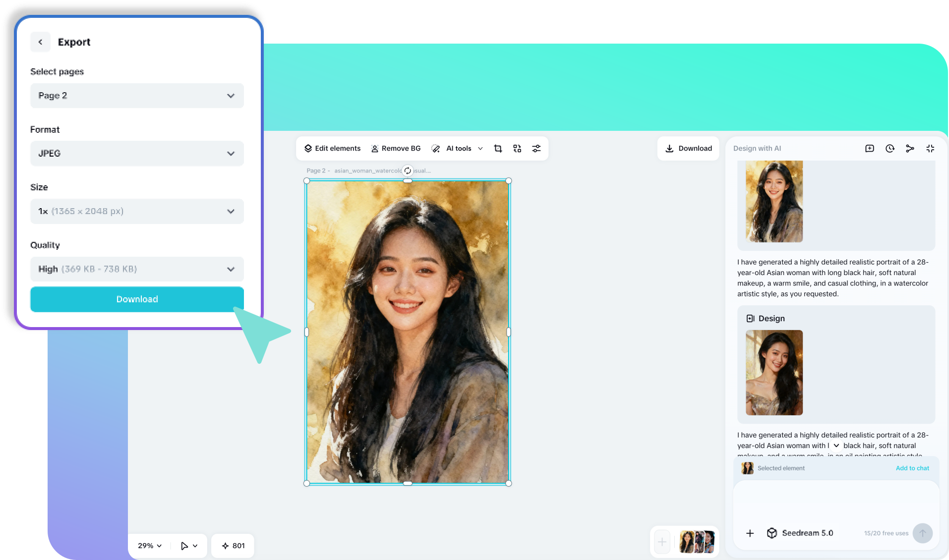Collapse the Design with AI panel
The image size is (949, 560).
(x=930, y=148)
